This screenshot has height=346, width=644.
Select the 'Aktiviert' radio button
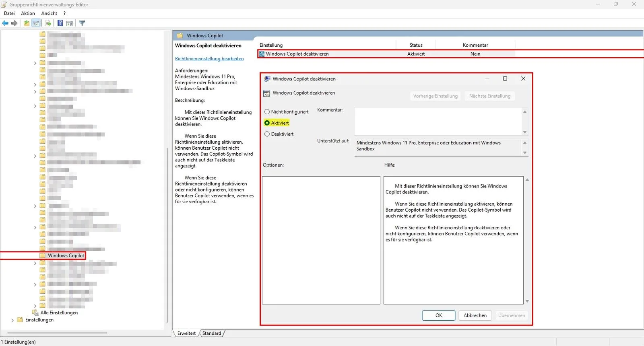point(267,123)
